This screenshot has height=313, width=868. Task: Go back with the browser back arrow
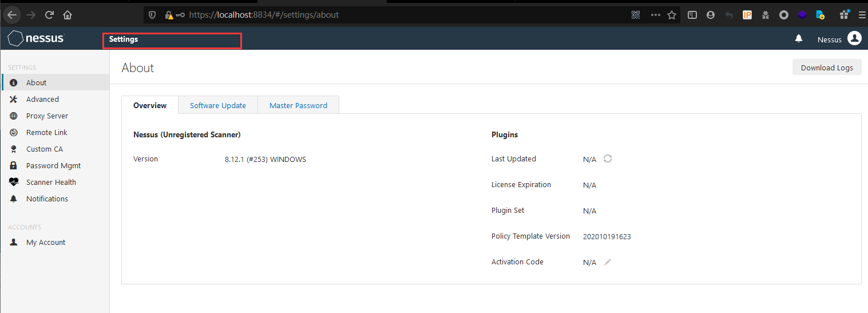[x=12, y=15]
